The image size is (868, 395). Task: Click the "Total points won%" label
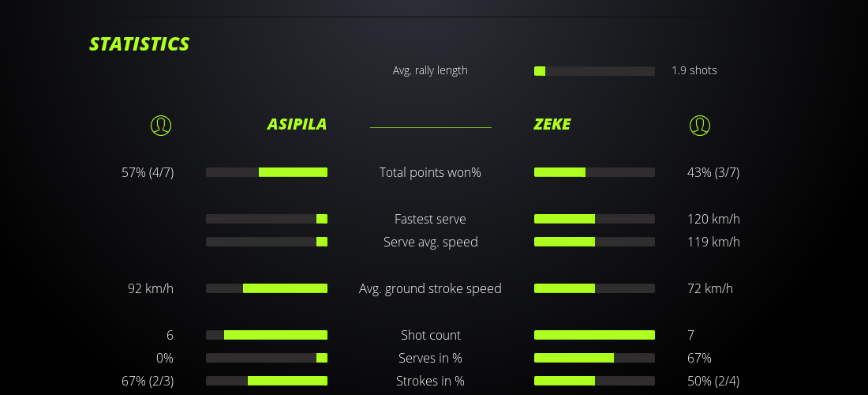tap(430, 172)
